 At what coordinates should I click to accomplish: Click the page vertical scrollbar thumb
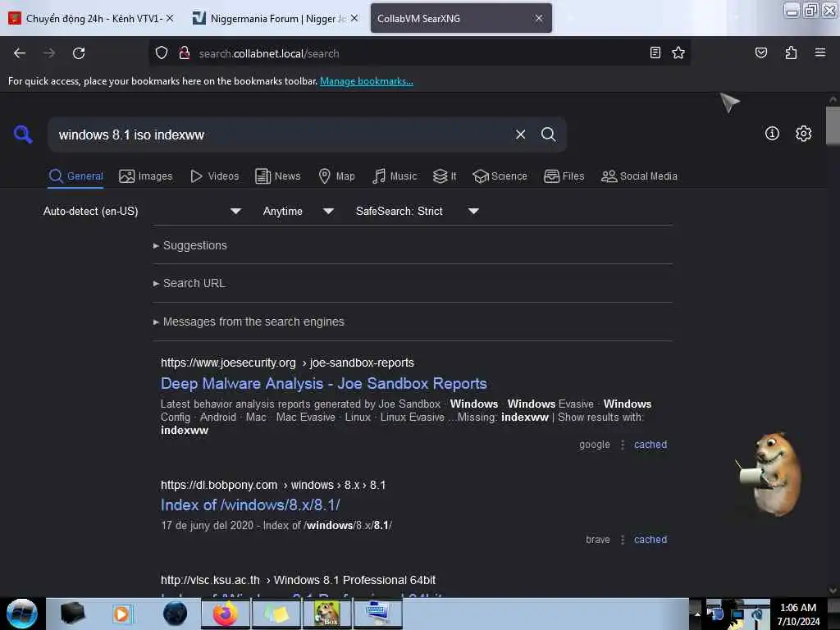coord(833,126)
